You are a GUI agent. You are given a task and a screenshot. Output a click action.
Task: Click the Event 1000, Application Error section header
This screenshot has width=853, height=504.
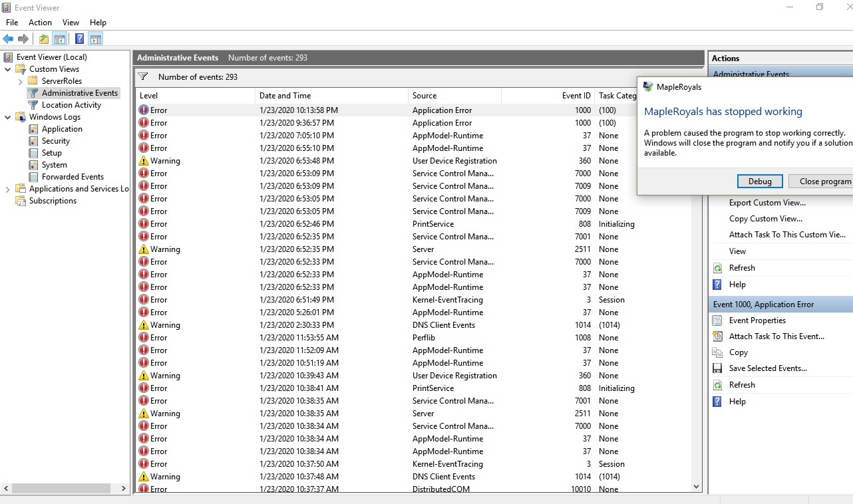click(780, 305)
